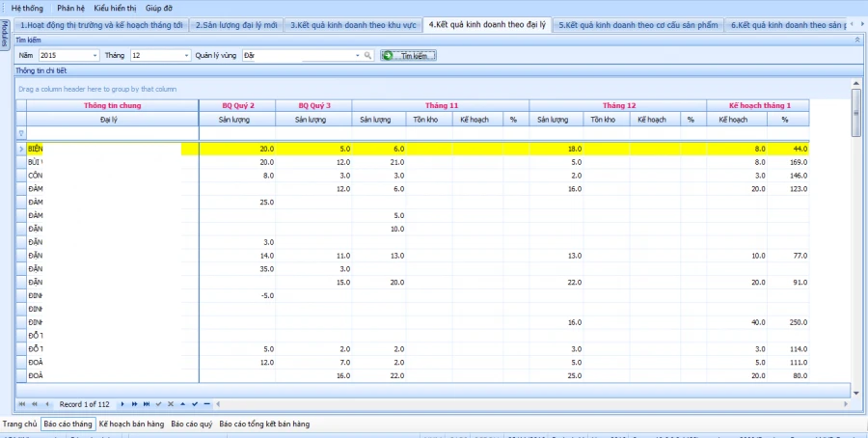Image resolution: width=868 pixels, height=438 pixels.
Task: Switch to tab 5 Kết quả theo cơ cấu sản phẩm
Action: coord(637,25)
